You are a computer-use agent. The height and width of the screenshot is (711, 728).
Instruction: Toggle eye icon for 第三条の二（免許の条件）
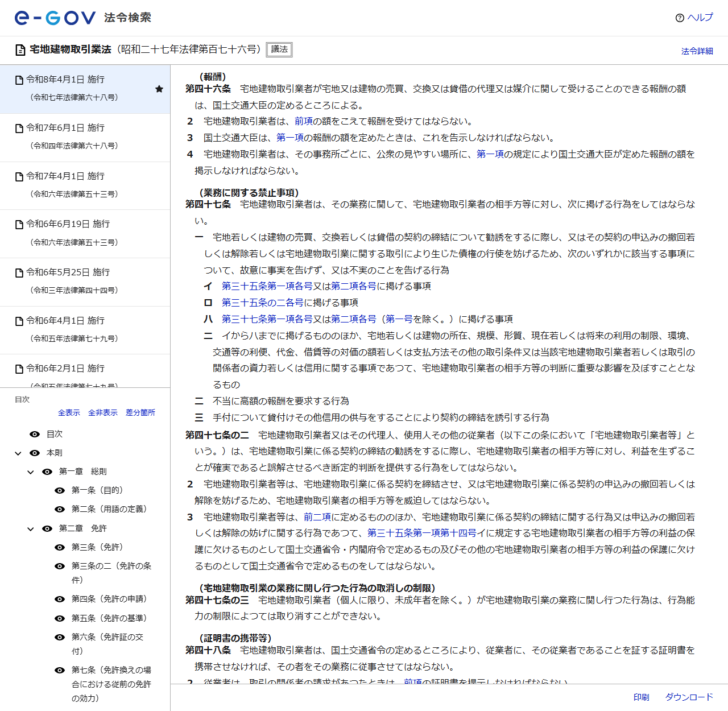60,566
